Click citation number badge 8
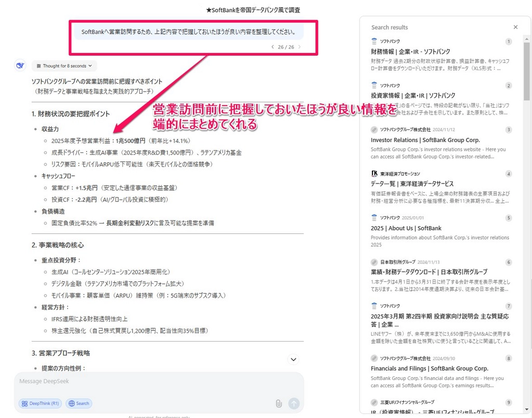This screenshot has width=532, height=418. [508, 358]
